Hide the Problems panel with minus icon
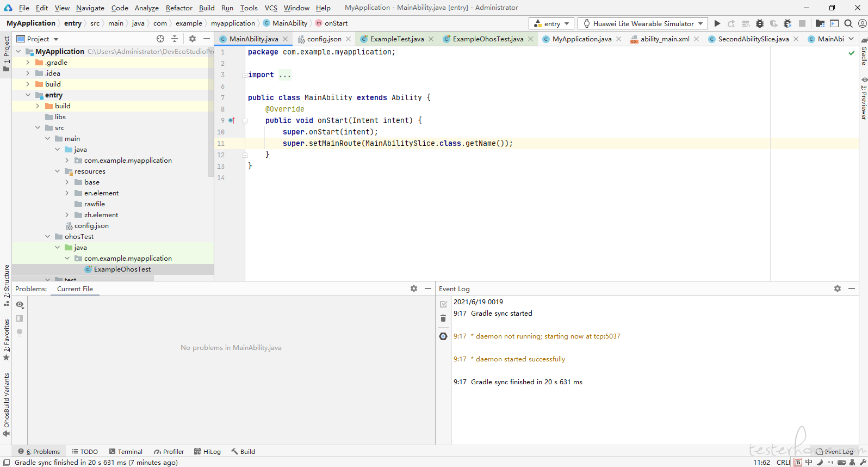 (428, 288)
